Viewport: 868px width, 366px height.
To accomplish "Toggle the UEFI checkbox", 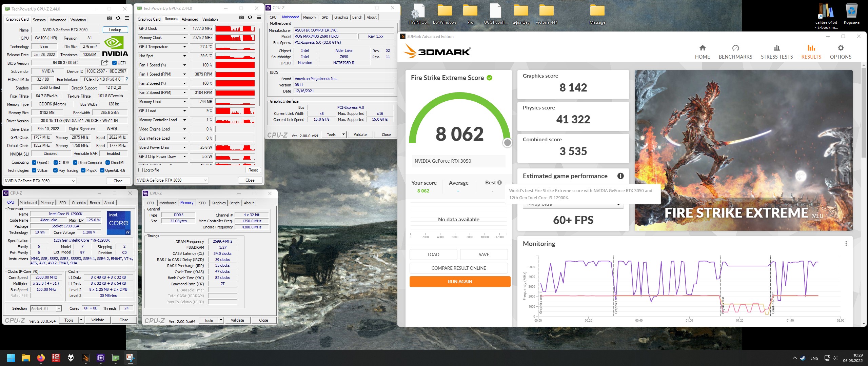I will tap(114, 63).
